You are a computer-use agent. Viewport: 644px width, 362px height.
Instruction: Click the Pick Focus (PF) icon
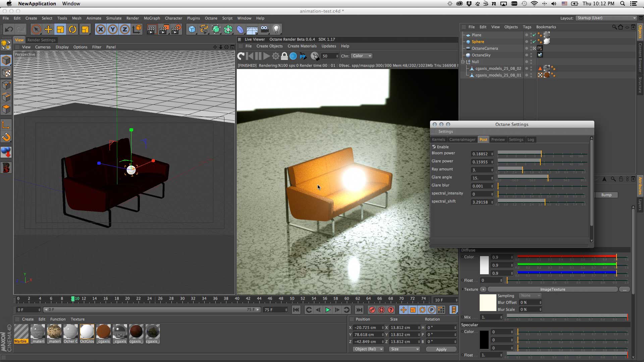coord(303,56)
